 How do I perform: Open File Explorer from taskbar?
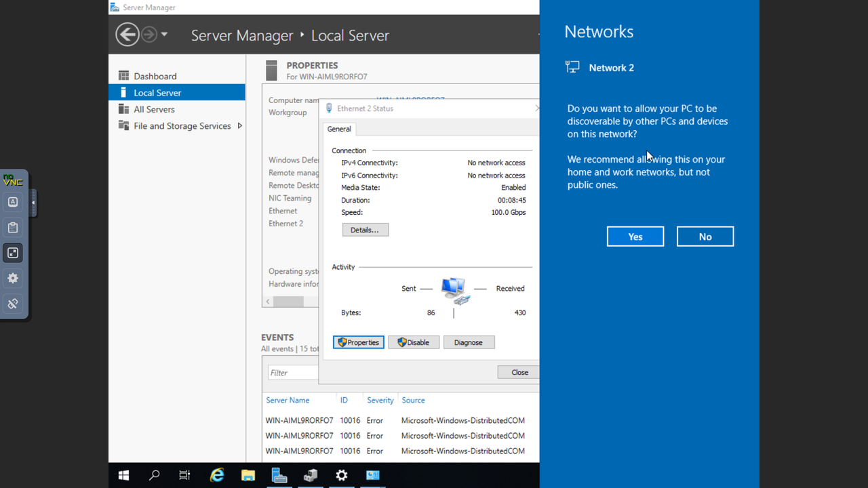tap(248, 475)
